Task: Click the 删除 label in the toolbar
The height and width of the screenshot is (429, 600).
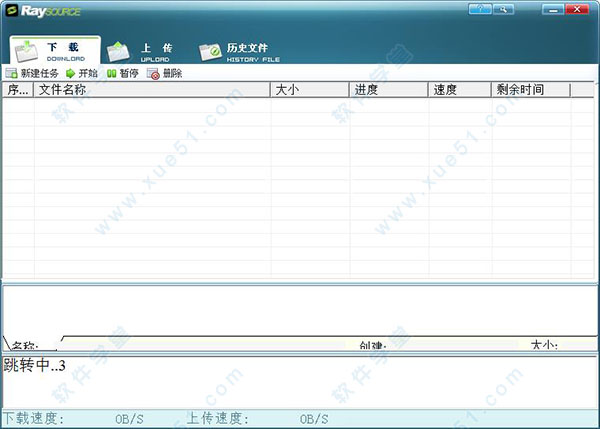Action: pos(172,73)
